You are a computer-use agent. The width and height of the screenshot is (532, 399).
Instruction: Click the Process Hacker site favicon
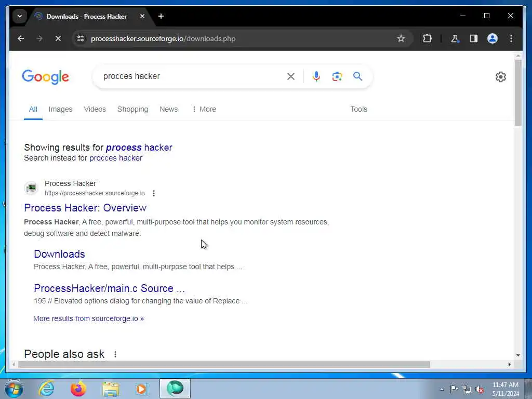pyautogui.click(x=31, y=188)
